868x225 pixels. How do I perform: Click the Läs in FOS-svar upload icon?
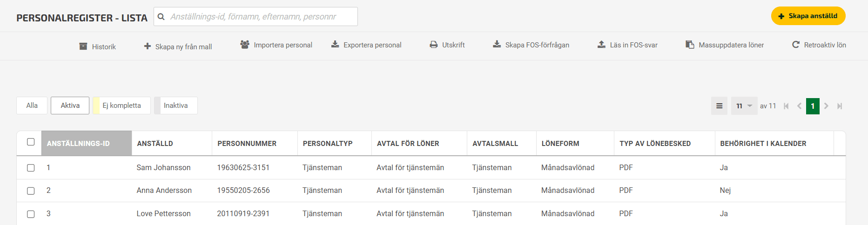pyautogui.click(x=601, y=45)
